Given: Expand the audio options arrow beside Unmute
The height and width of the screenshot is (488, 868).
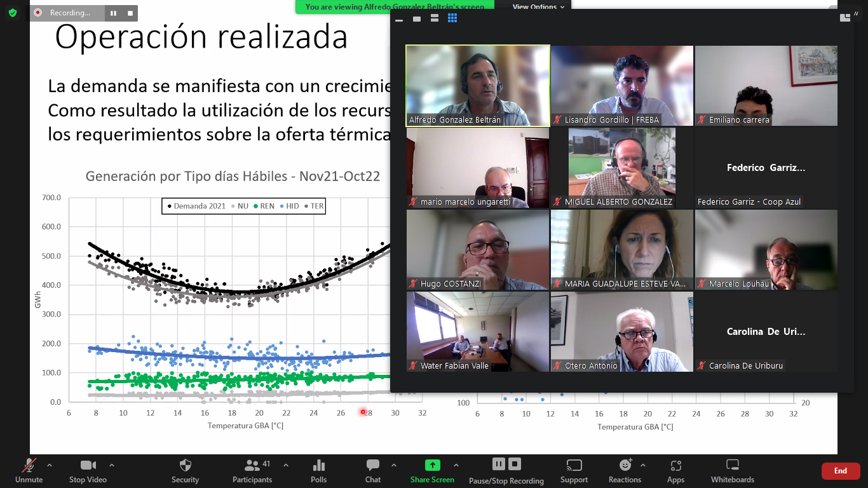Looking at the screenshot, I should pyautogui.click(x=50, y=465).
